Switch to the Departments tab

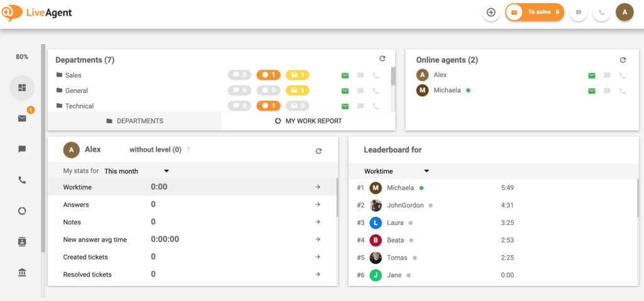tap(135, 121)
